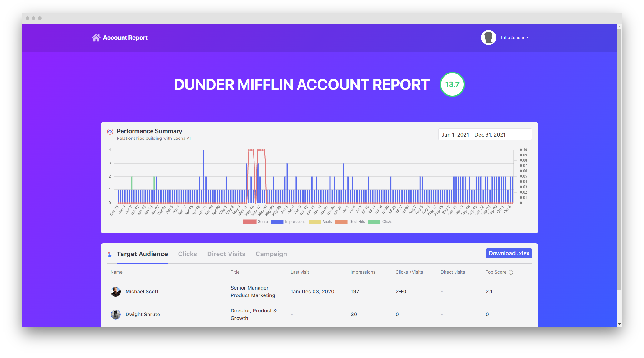The image size is (644, 358).
Task: Open the Campaign tab
Action: [x=271, y=254]
